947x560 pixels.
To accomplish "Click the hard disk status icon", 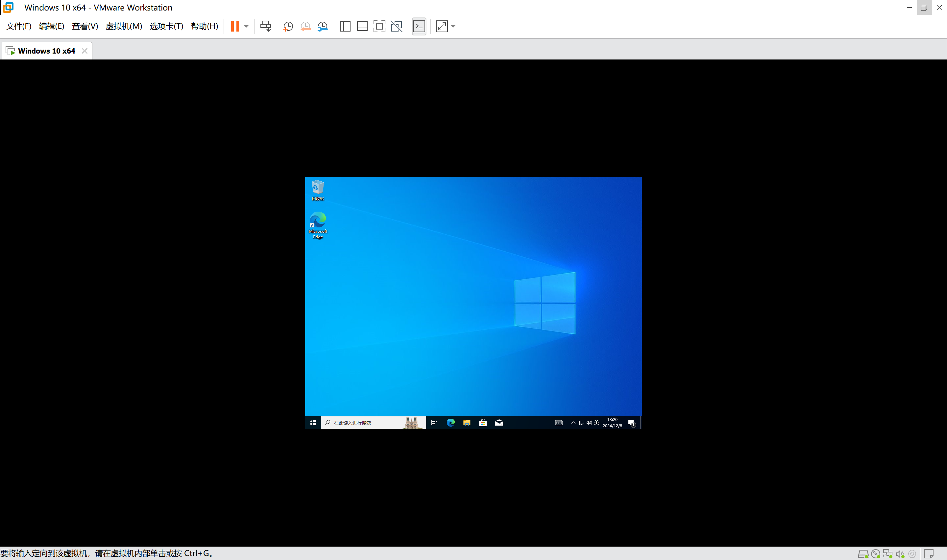I will [863, 553].
